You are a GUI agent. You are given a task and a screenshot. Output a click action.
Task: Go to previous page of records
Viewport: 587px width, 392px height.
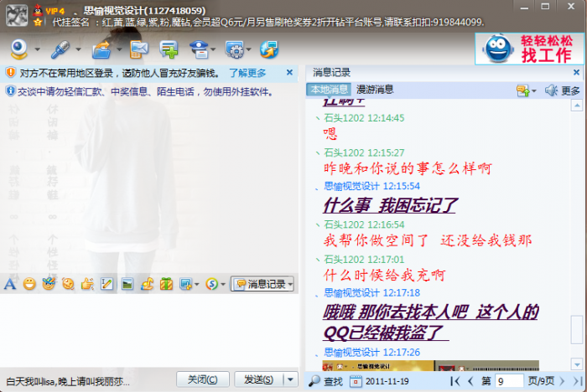click(x=470, y=381)
